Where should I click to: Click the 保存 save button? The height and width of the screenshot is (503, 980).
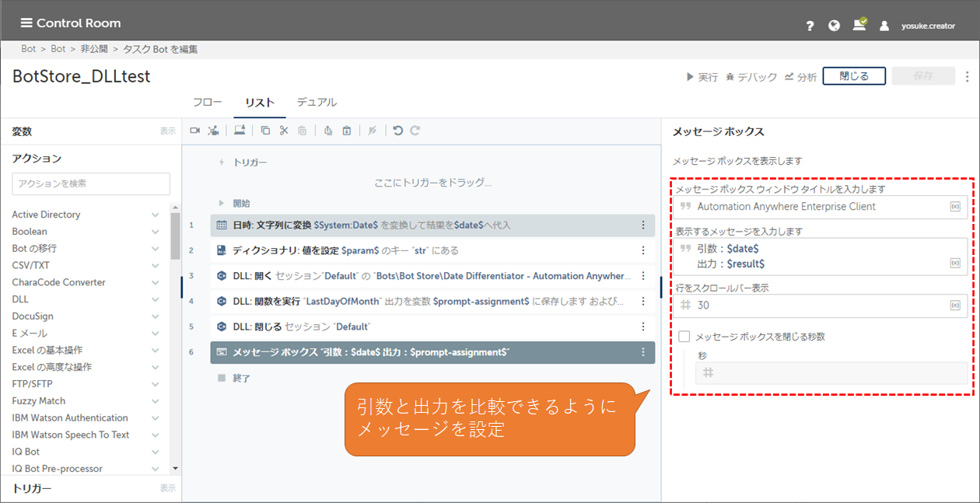click(x=923, y=76)
